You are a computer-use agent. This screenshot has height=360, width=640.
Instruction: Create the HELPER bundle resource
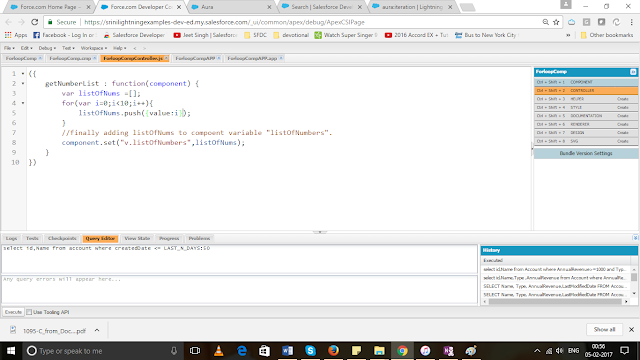pyautogui.click(x=622, y=99)
